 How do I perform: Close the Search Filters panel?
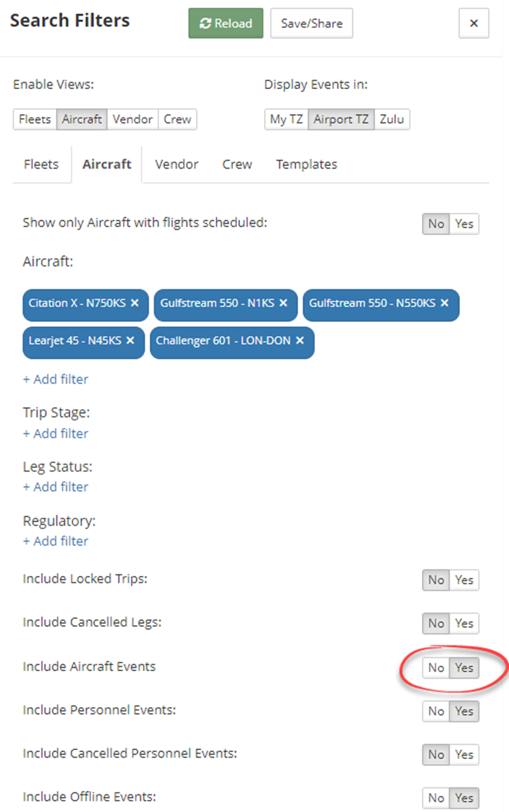474,23
